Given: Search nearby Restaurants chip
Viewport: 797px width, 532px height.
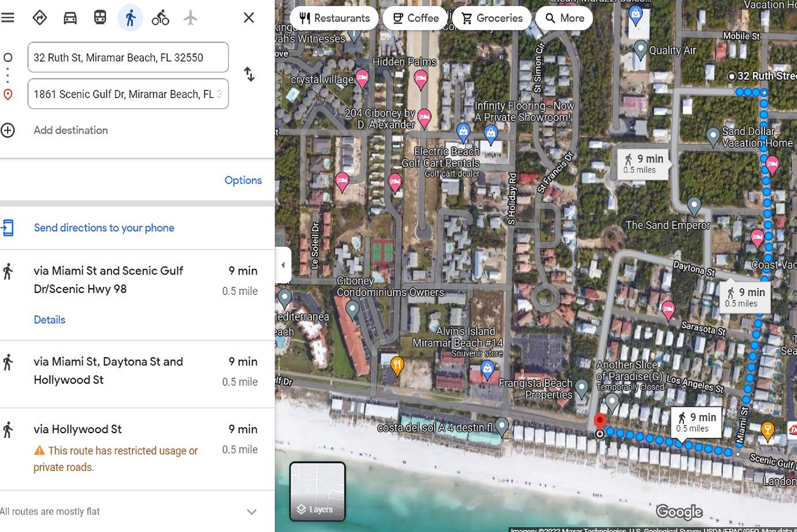Looking at the screenshot, I should click(x=334, y=18).
